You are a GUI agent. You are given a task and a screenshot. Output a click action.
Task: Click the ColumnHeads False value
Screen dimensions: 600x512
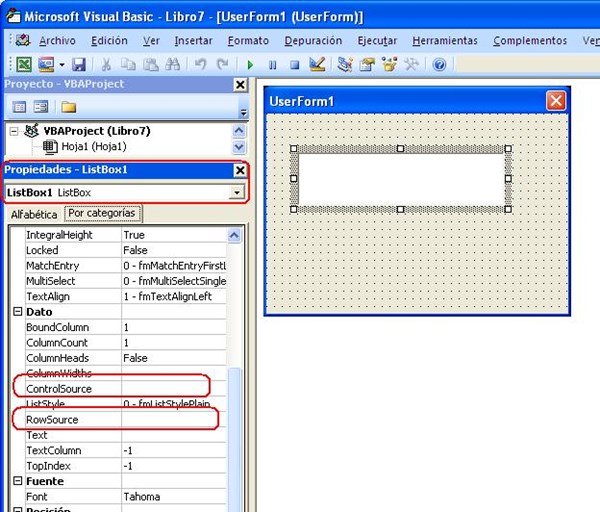click(x=174, y=358)
